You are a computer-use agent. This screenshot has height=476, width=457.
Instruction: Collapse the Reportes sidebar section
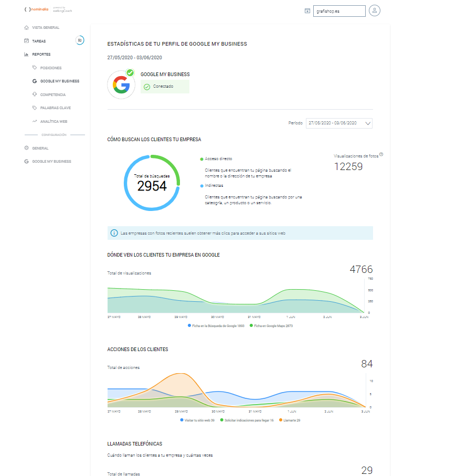41,54
